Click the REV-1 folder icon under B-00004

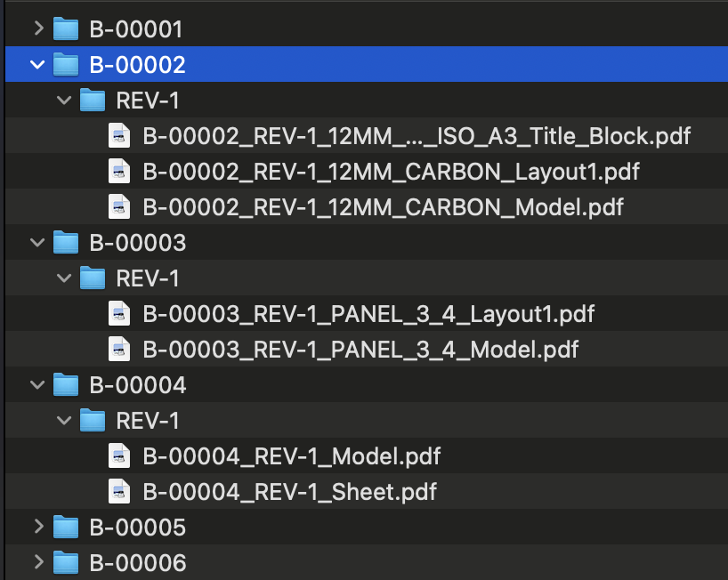[93, 420]
